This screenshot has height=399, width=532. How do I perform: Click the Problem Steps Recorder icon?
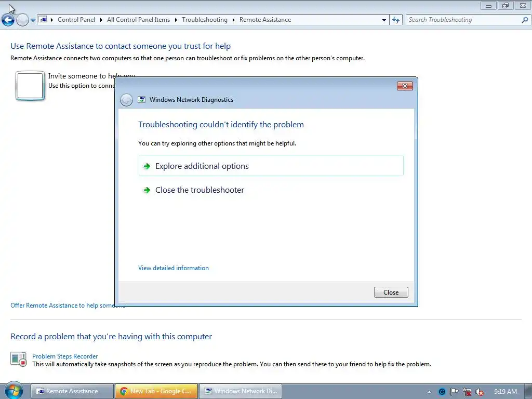[x=19, y=359]
